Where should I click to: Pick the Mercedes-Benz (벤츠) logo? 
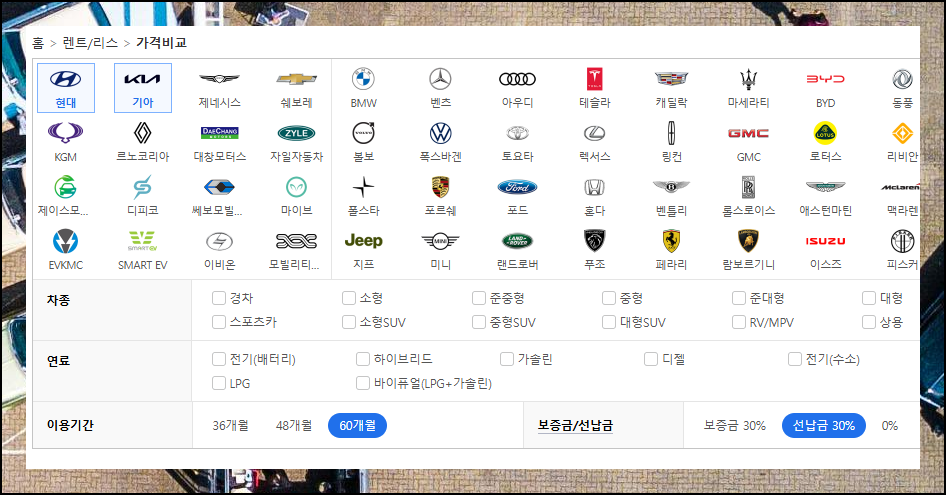coord(440,79)
